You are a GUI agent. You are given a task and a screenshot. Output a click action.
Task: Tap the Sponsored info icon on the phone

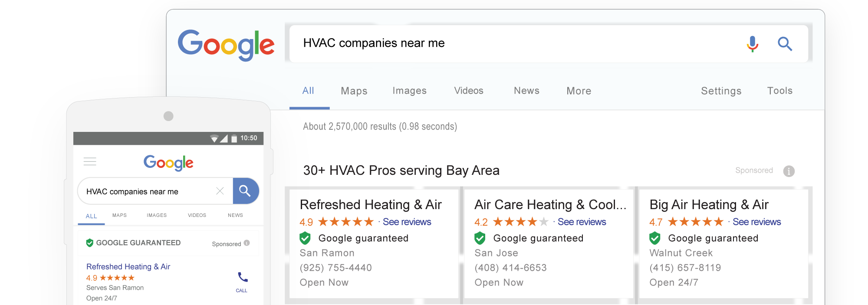247,243
